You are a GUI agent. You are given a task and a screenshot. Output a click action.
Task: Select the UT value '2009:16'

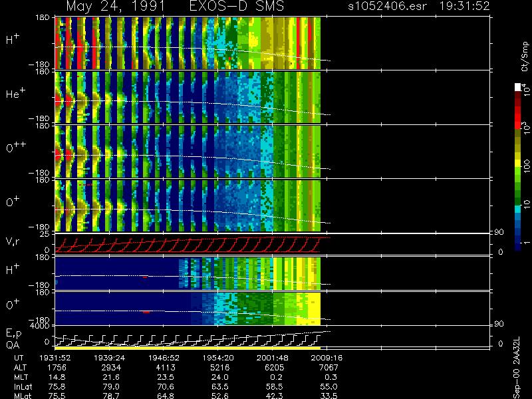tap(327, 358)
